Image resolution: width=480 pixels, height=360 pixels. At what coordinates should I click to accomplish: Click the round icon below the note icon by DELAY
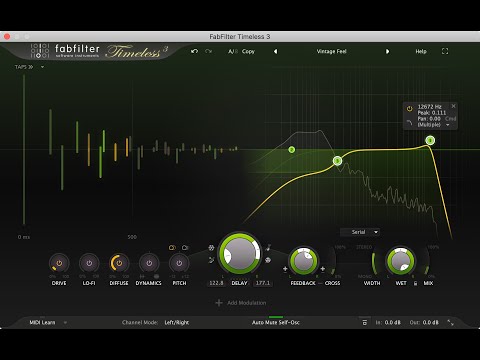pyautogui.click(x=268, y=260)
